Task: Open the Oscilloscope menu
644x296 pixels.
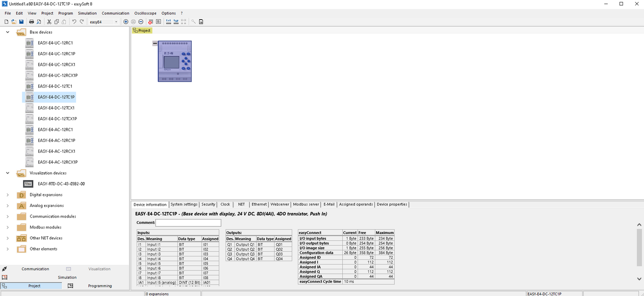Action: click(145, 13)
